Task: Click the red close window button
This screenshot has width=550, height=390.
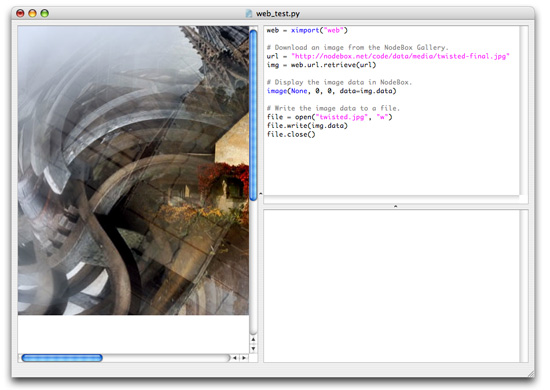Action: point(20,13)
